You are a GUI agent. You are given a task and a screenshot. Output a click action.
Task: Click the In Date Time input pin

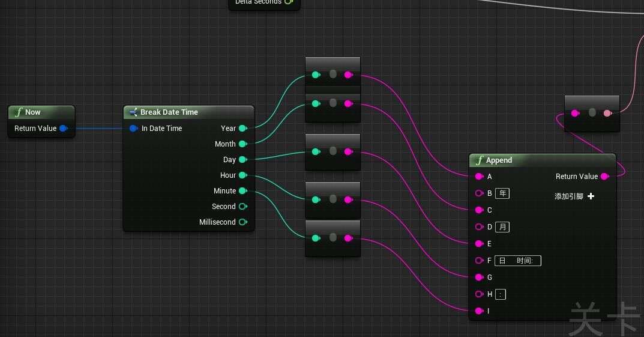[x=133, y=128]
